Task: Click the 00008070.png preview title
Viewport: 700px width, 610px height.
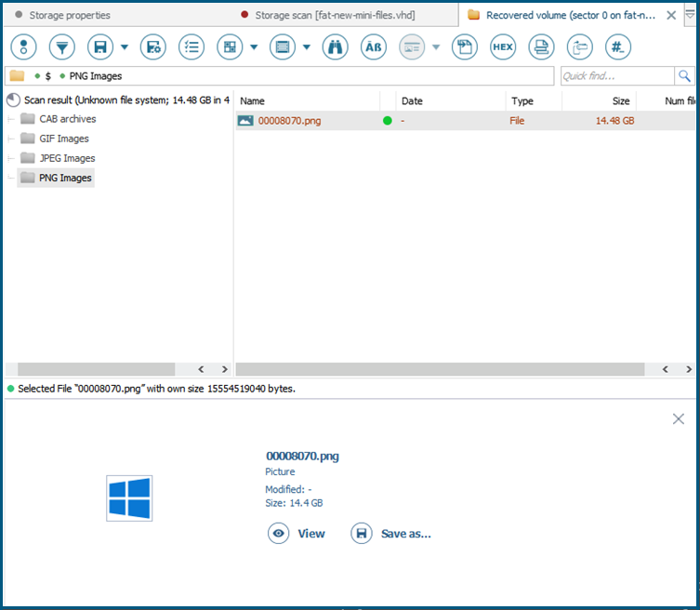Action: 302,456
